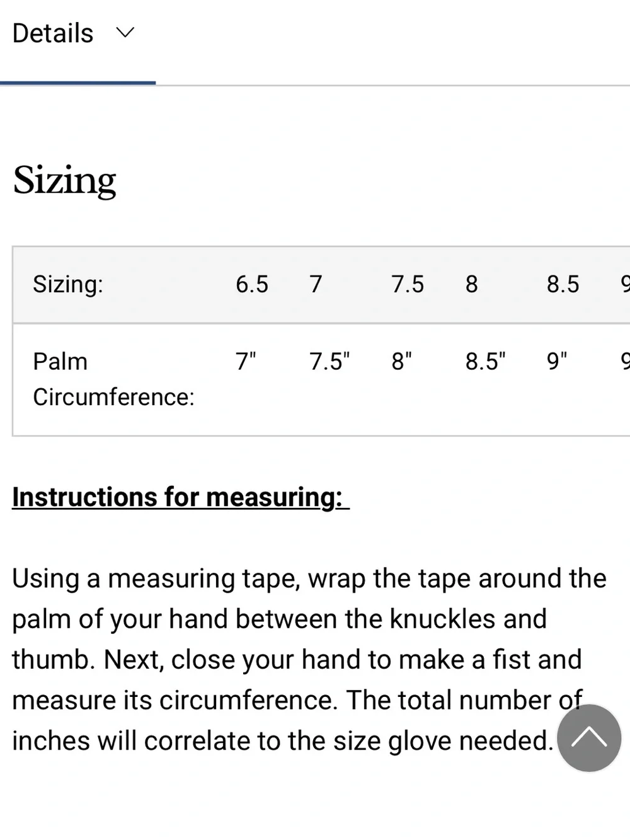The height and width of the screenshot is (840, 630).
Task: Click the 9" palm circumference value
Action: (557, 361)
